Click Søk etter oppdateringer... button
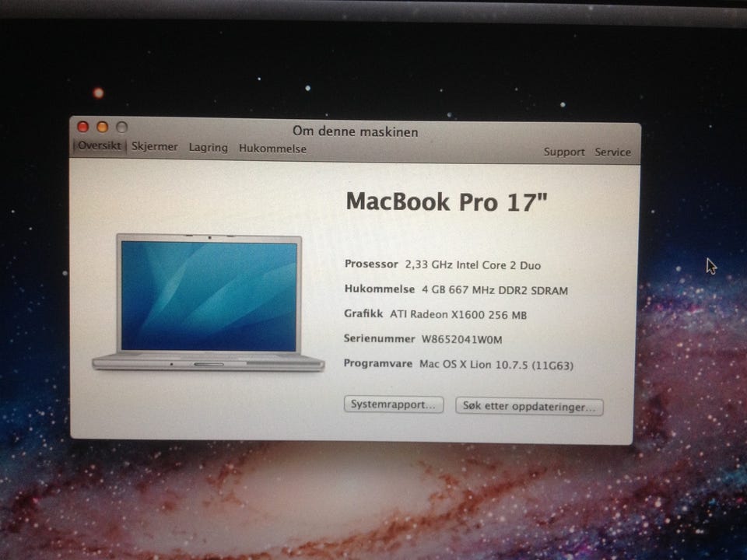 click(529, 407)
